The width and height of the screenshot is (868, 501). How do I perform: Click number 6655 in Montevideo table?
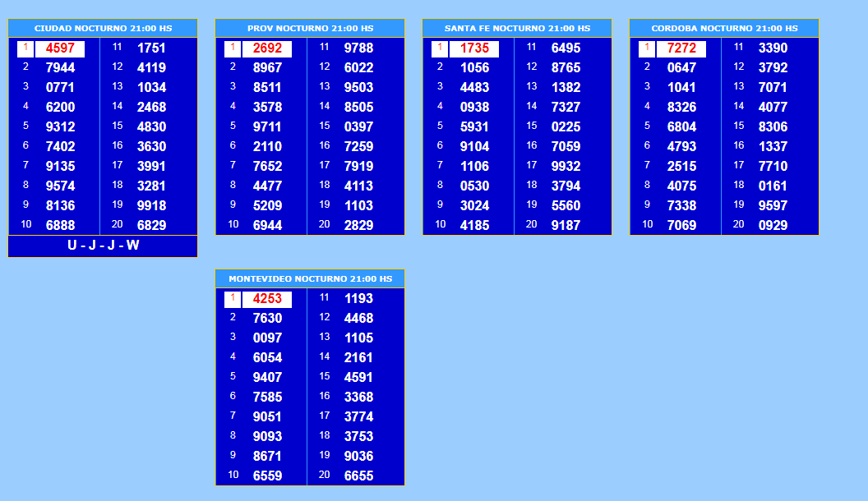click(358, 476)
